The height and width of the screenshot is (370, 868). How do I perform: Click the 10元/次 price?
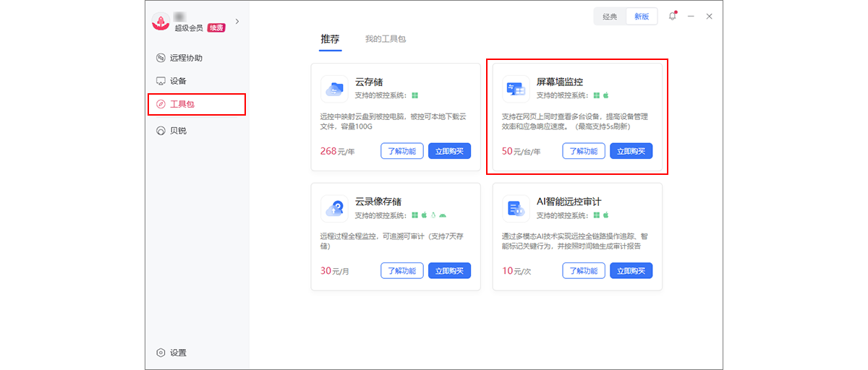[x=516, y=271]
